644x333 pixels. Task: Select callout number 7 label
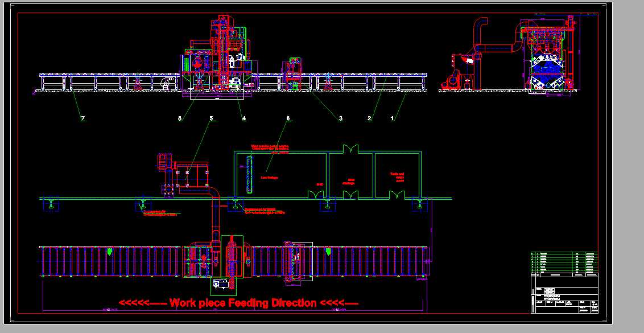click(x=83, y=118)
